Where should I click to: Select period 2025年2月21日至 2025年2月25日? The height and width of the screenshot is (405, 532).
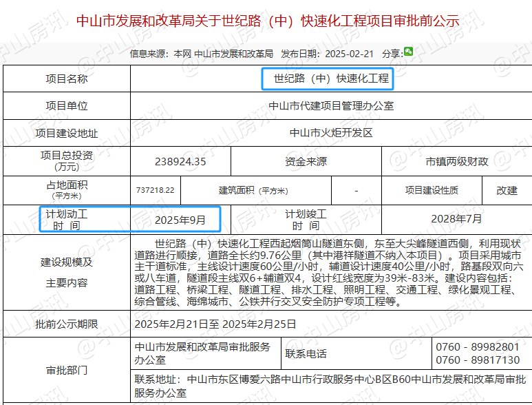(x=215, y=324)
